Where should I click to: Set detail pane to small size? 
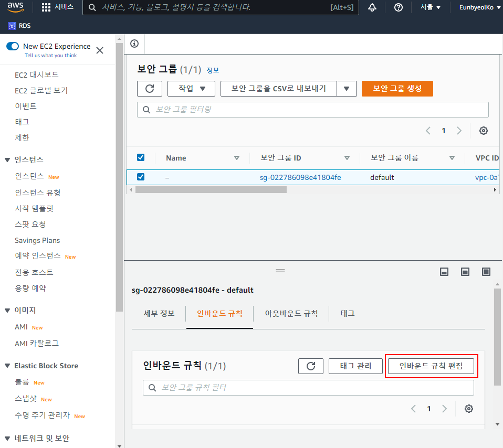tap(444, 272)
